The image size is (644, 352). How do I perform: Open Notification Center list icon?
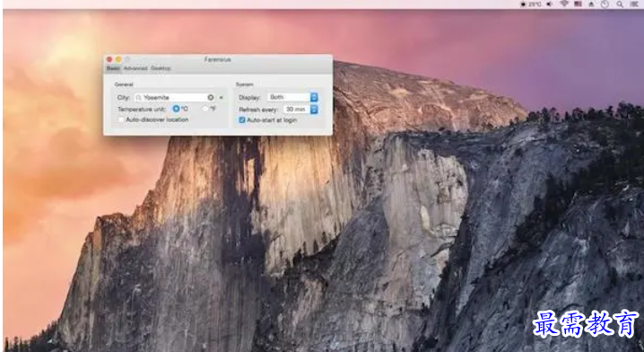pos(634,4)
